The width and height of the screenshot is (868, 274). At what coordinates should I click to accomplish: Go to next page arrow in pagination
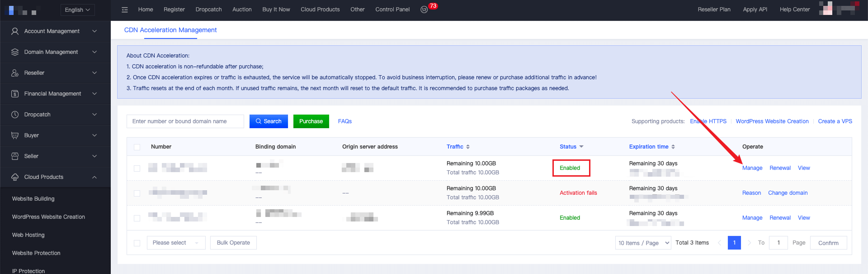coord(749,243)
